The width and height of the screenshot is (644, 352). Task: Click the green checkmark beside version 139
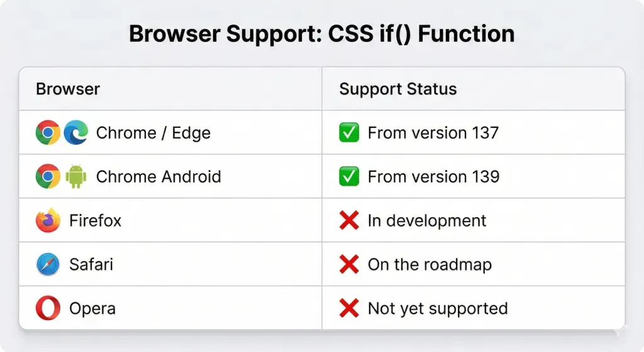pos(349,176)
